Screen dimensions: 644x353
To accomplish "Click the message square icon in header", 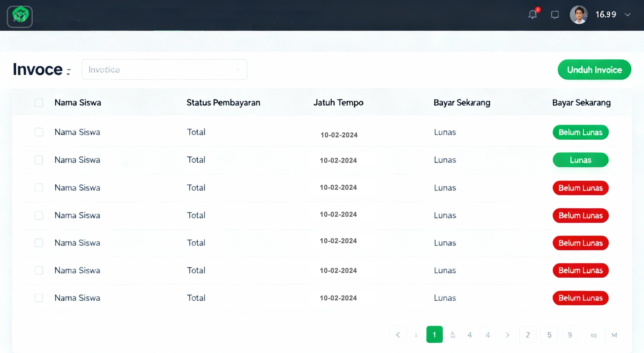I will [x=555, y=15].
